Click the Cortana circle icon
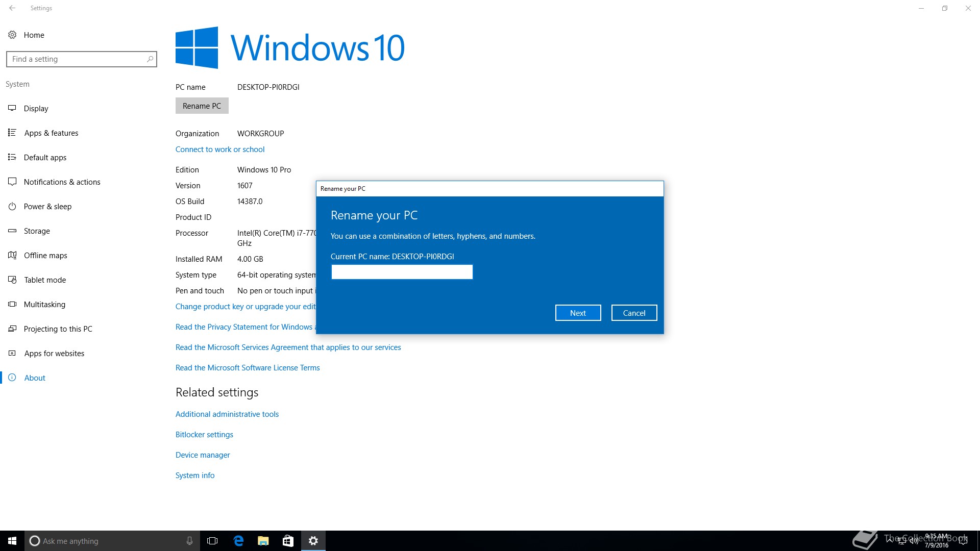980x551 pixels. pos(35,541)
